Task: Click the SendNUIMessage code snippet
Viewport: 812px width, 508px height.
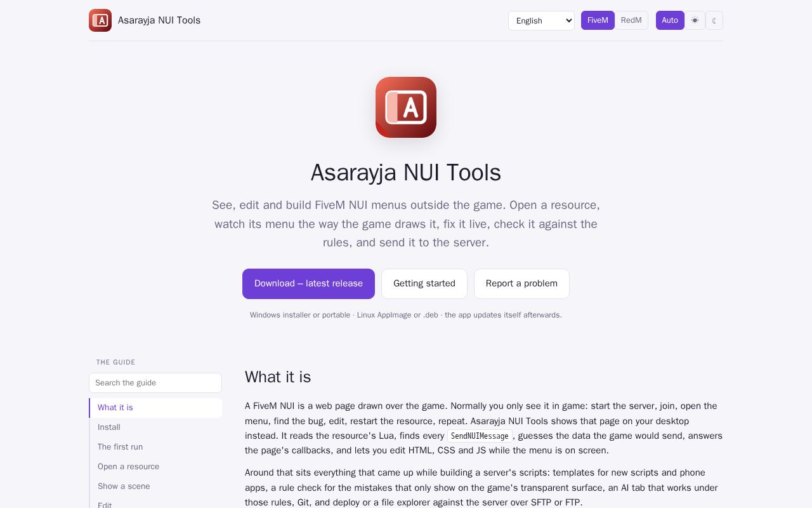Action: tap(480, 436)
